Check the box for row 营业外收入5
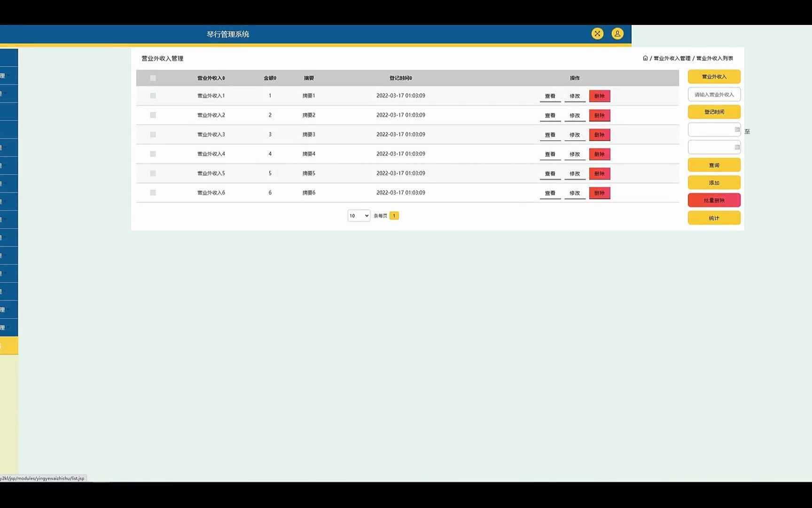The height and width of the screenshot is (508, 812). click(x=153, y=173)
